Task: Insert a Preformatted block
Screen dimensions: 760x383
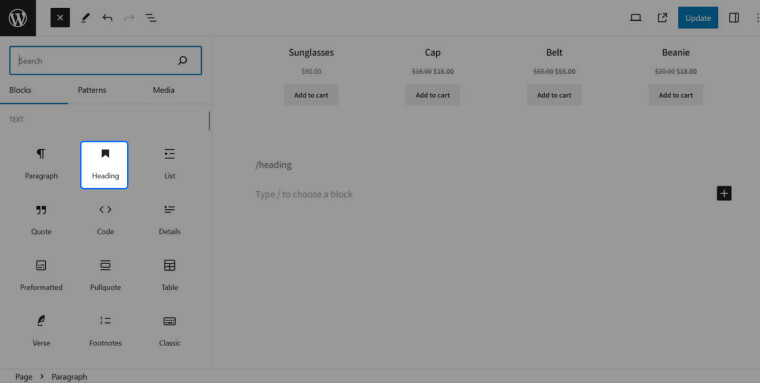Action: coord(41,276)
